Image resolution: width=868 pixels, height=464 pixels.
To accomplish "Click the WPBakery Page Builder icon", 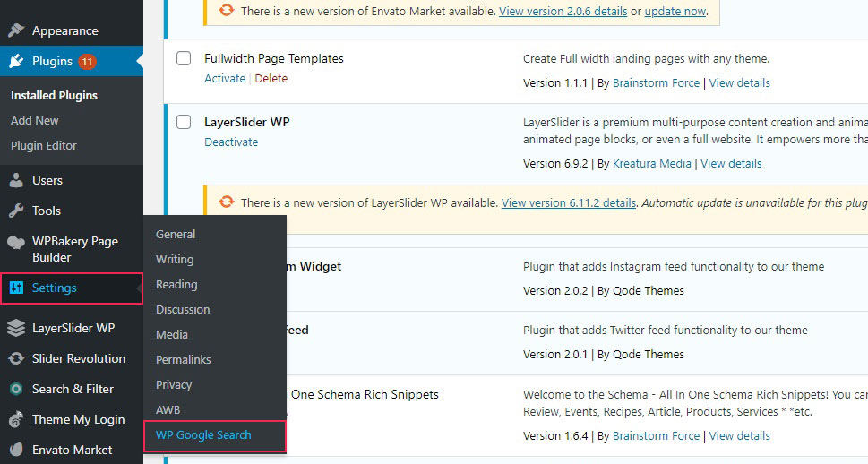I will [16, 242].
